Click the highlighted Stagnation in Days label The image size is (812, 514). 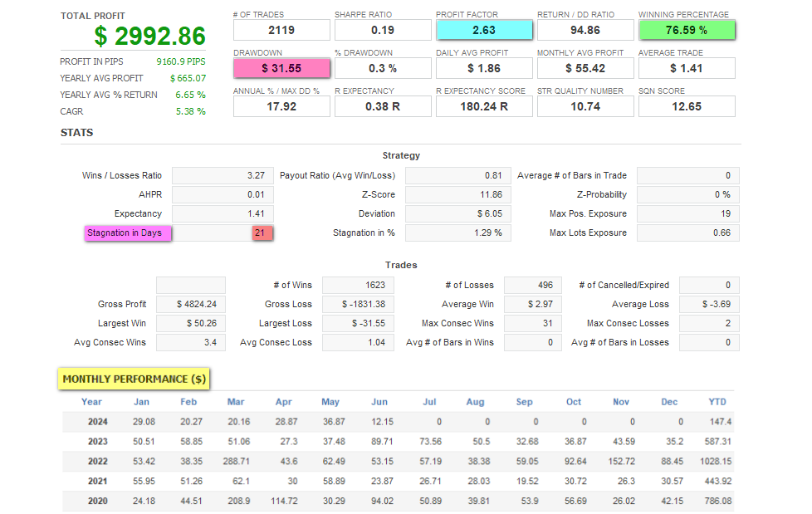coord(128,233)
